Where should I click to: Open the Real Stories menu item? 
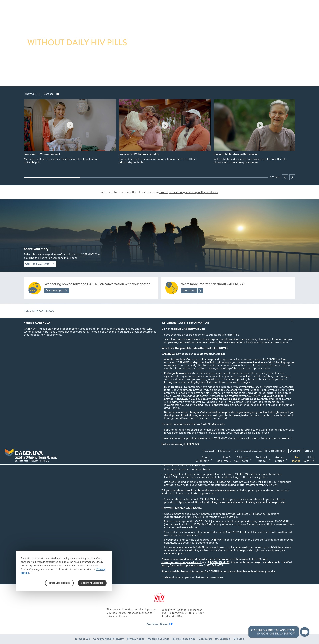(296, 459)
